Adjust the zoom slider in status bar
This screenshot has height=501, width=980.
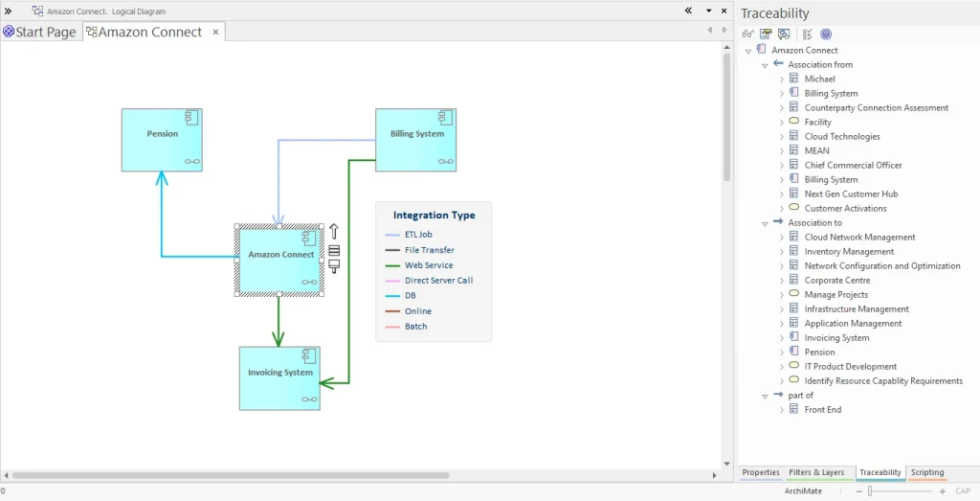869,491
